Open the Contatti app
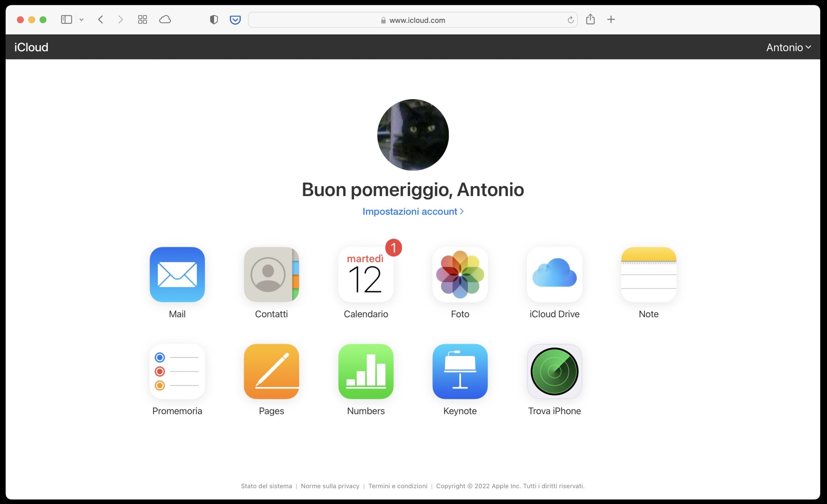 point(271,275)
